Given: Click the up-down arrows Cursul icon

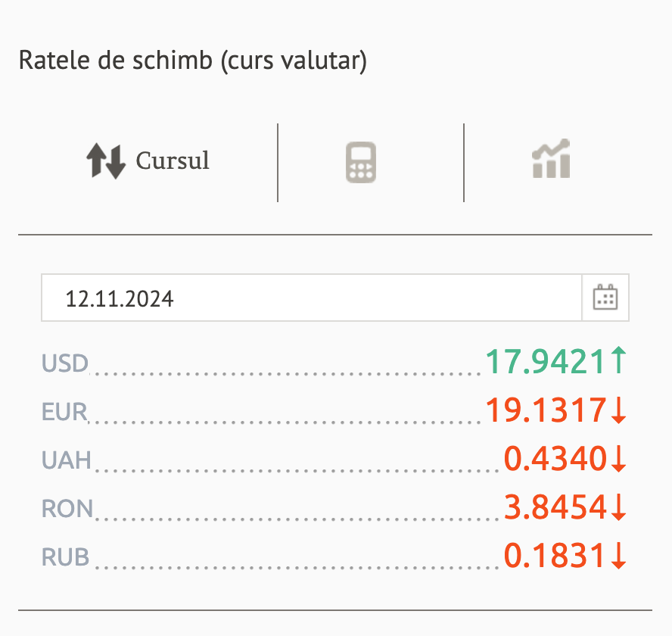Looking at the screenshot, I should [x=105, y=161].
